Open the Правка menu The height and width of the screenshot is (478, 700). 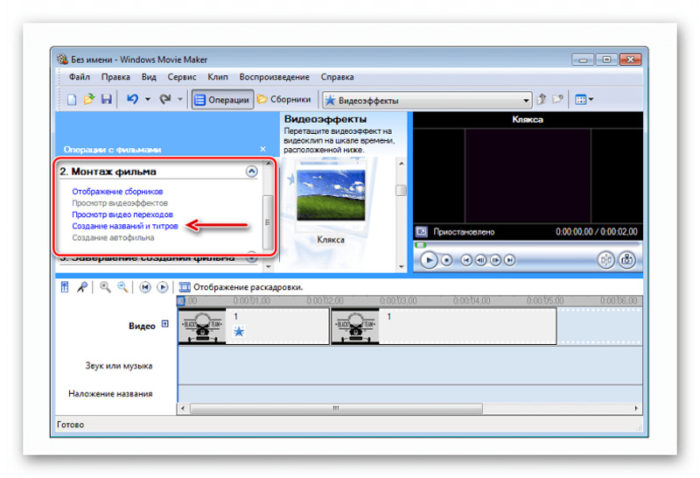116,77
